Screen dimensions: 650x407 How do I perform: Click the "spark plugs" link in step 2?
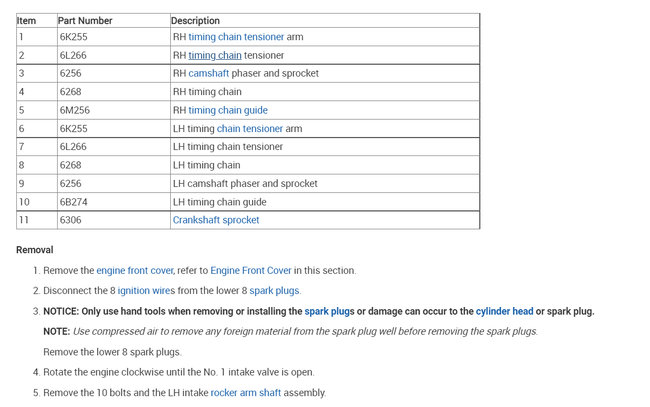(274, 290)
